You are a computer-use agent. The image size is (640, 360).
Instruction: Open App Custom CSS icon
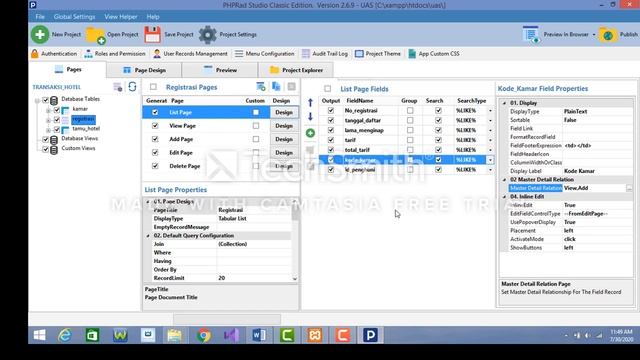412,53
